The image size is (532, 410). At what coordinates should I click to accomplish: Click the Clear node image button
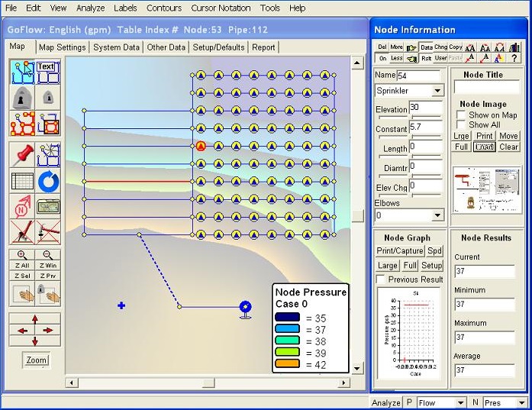coord(508,147)
